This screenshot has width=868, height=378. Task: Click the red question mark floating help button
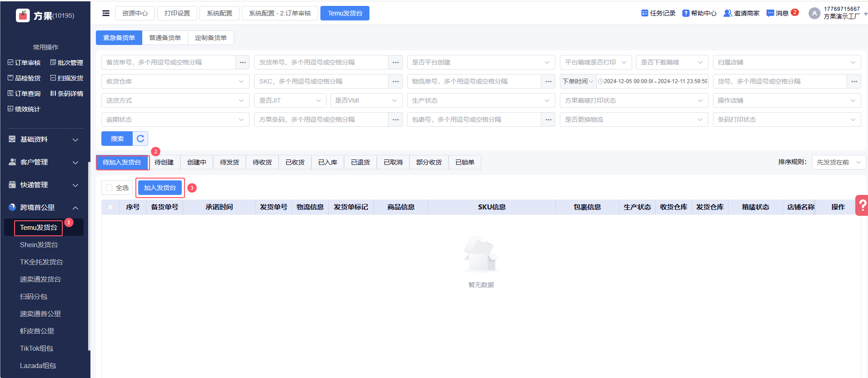(x=862, y=205)
